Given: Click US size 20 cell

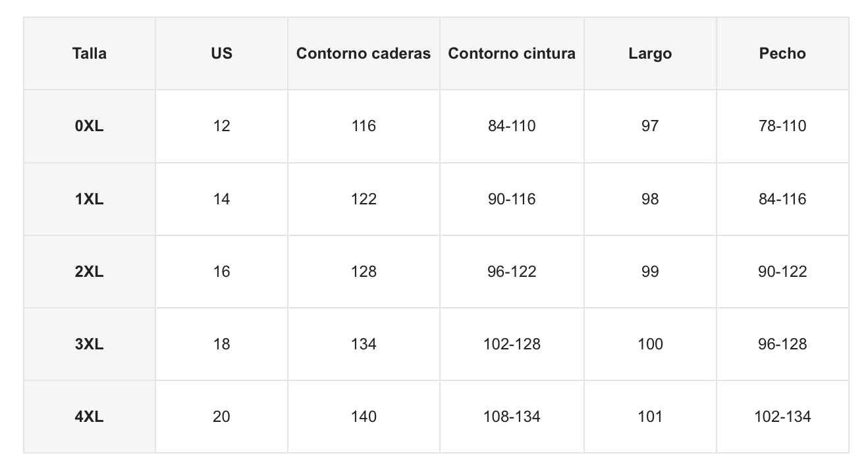Looking at the screenshot, I should click(222, 417).
